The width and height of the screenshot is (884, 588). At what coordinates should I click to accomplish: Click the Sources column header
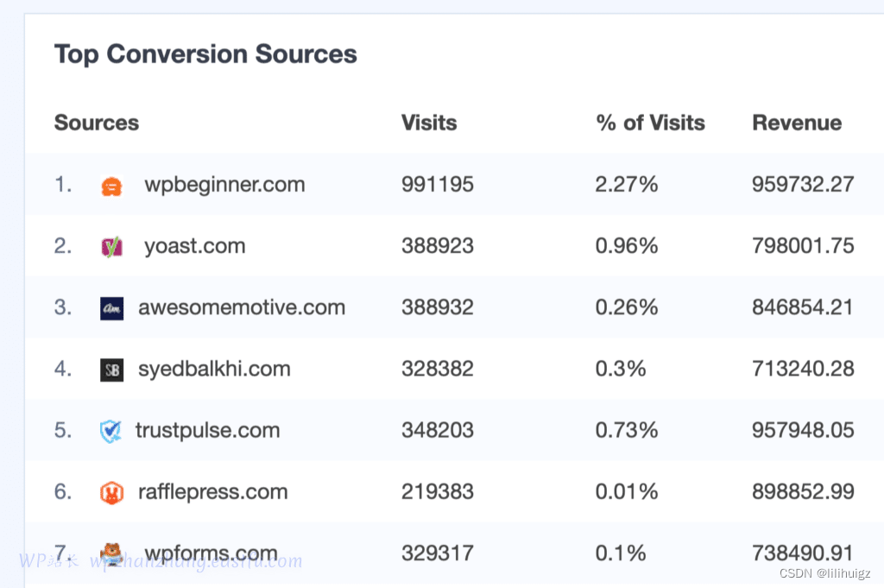(97, 123)
